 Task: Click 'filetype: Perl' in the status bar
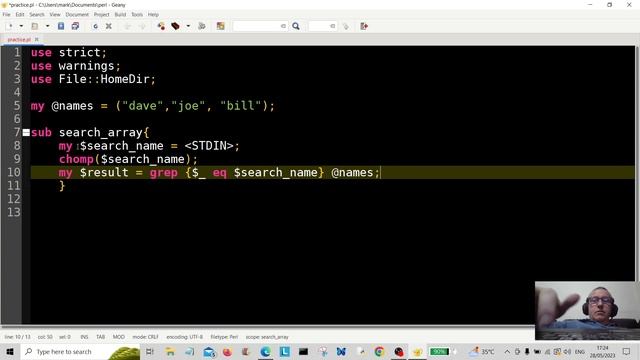click(x=224, y=337)
